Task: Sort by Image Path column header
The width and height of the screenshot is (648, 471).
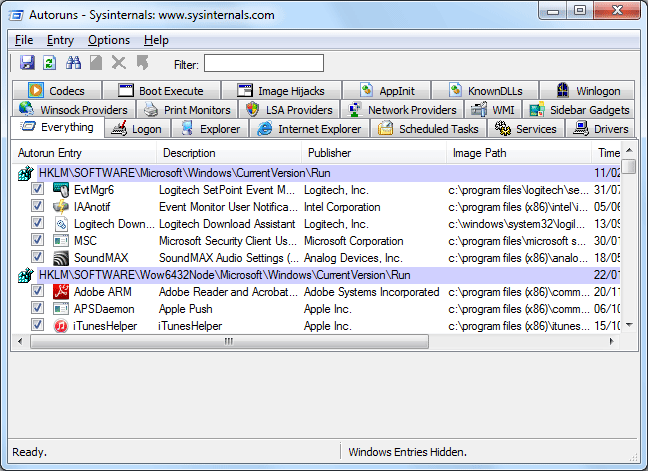Action: pos(519,153)
